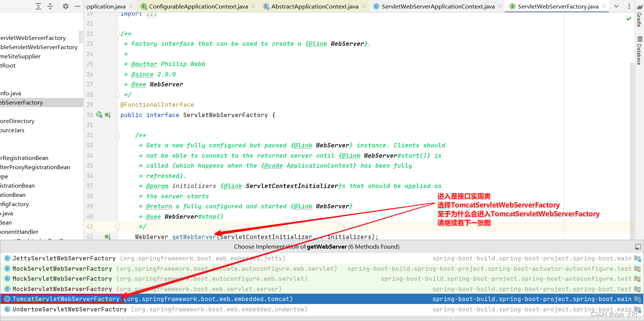This screenshot has width=644, height=321.
Task: Choose JettyServletWebServerFactory implementation
Action: point(322,258)
